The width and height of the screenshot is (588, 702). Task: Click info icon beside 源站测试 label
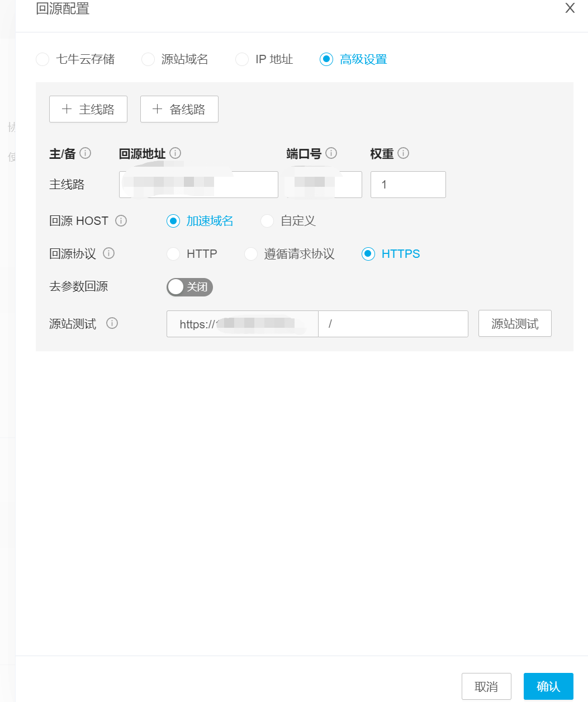112,323
